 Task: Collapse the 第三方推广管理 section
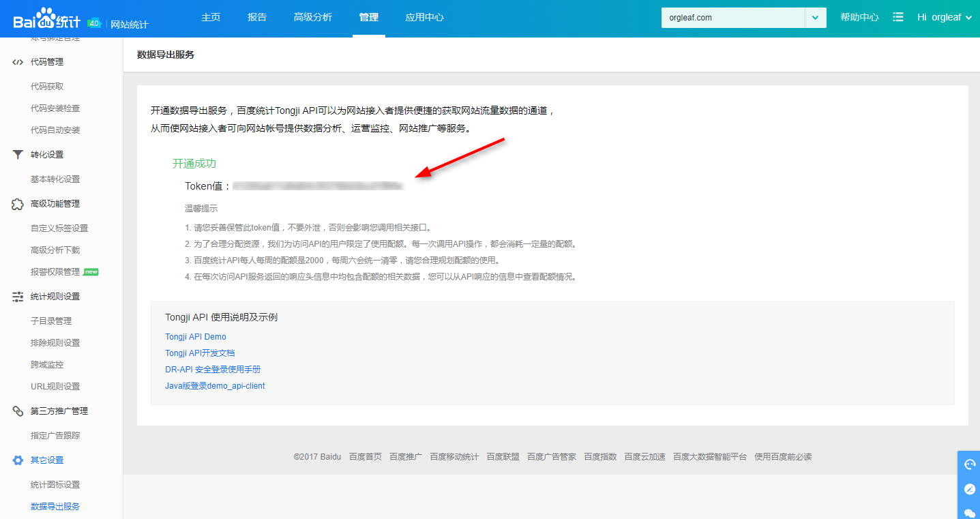[59, 411]
